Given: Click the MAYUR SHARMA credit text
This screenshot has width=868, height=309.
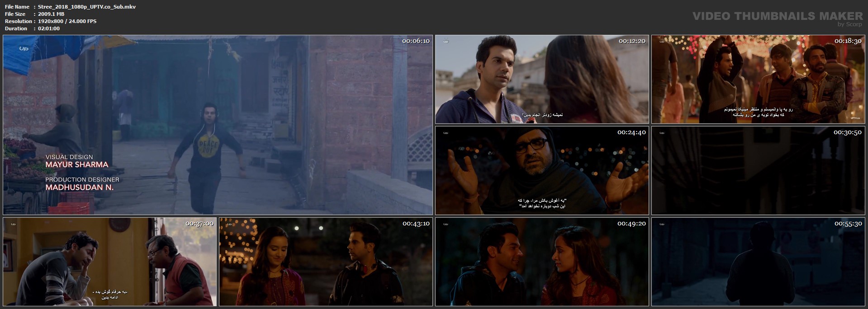Looking at the screenshot, I should 77,165.
